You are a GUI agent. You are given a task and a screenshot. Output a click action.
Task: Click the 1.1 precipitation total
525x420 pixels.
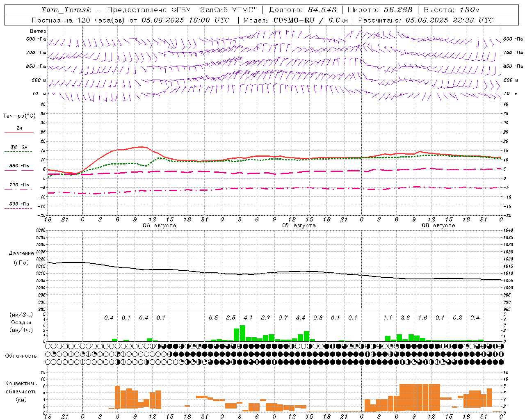click(x=388, y=317)
